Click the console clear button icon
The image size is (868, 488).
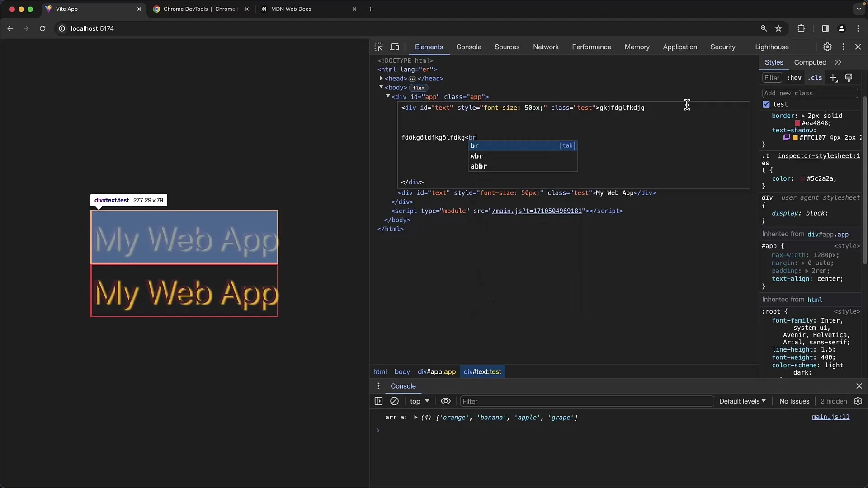point(394,401)
